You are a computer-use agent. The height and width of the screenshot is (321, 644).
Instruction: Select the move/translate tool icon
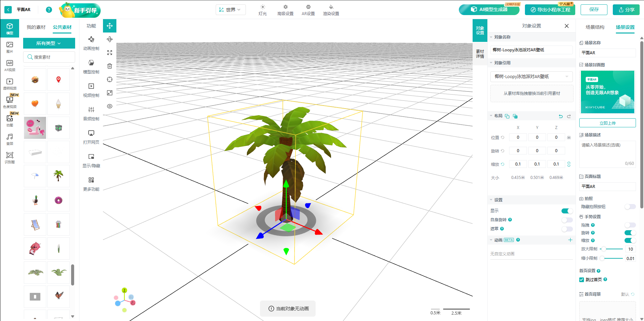coord(110,26)
